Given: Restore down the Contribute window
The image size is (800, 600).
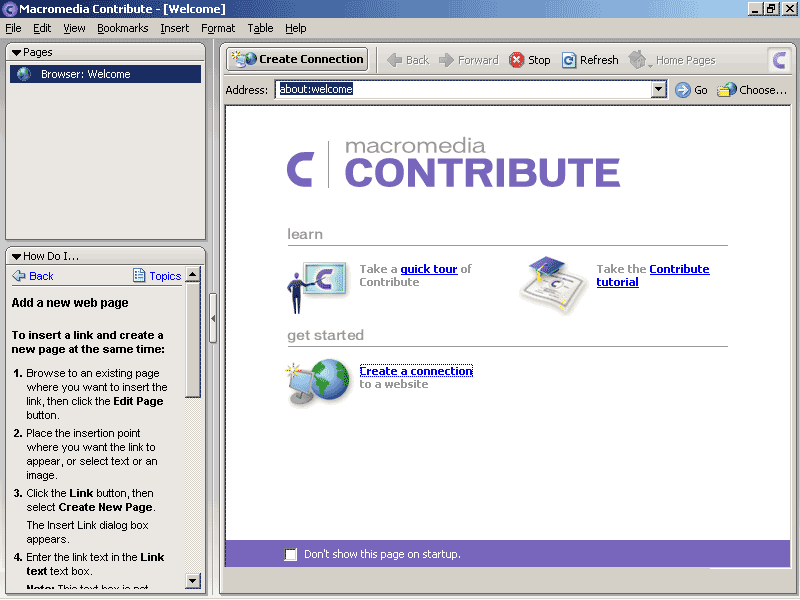Looking at the screenshot, I should point(771,9).
